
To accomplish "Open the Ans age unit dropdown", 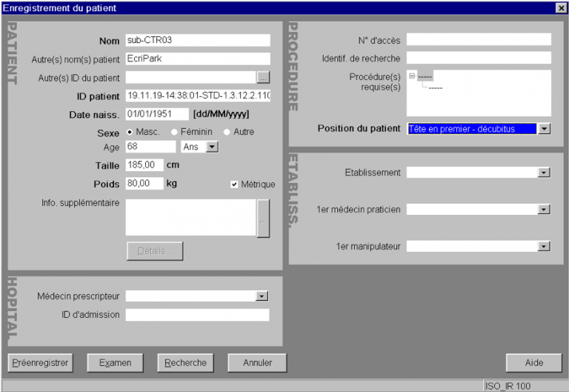I will pyautogui.click(x=212, y=147).
